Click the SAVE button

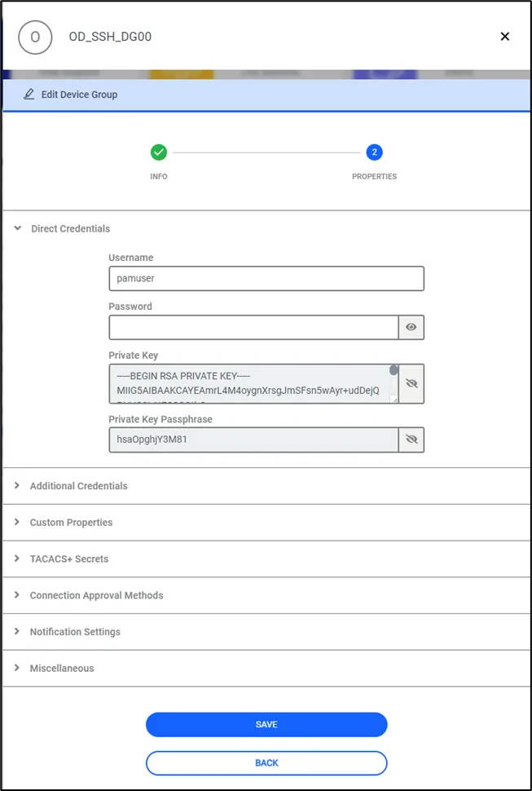point(266,724)
